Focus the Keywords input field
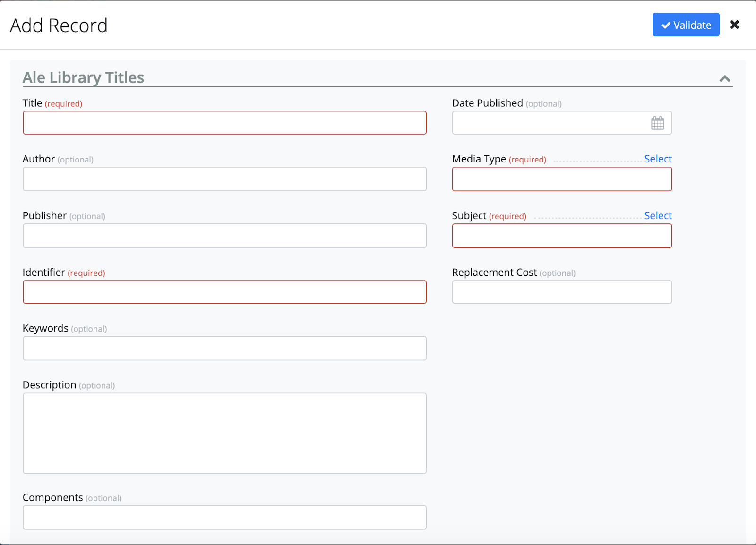The image size is (756, 545). click(x=224, y=348)
